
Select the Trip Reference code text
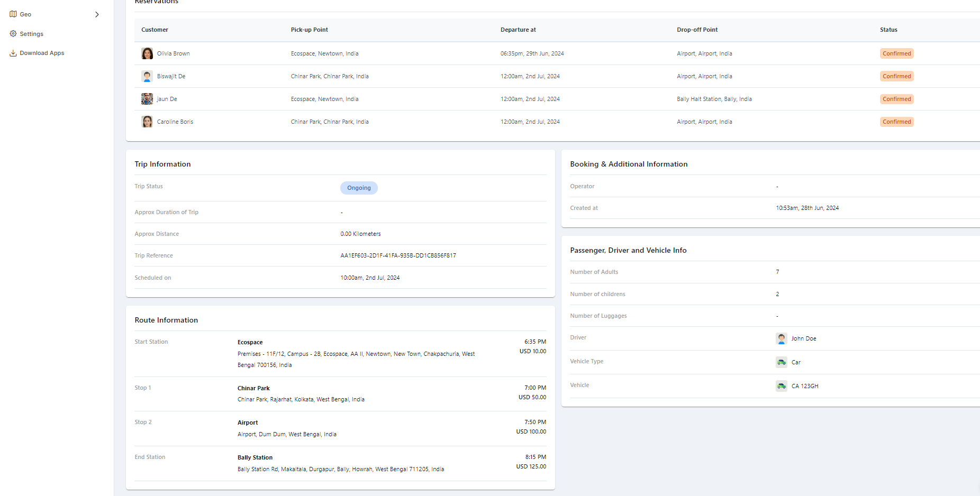click(x=398, y=256)
